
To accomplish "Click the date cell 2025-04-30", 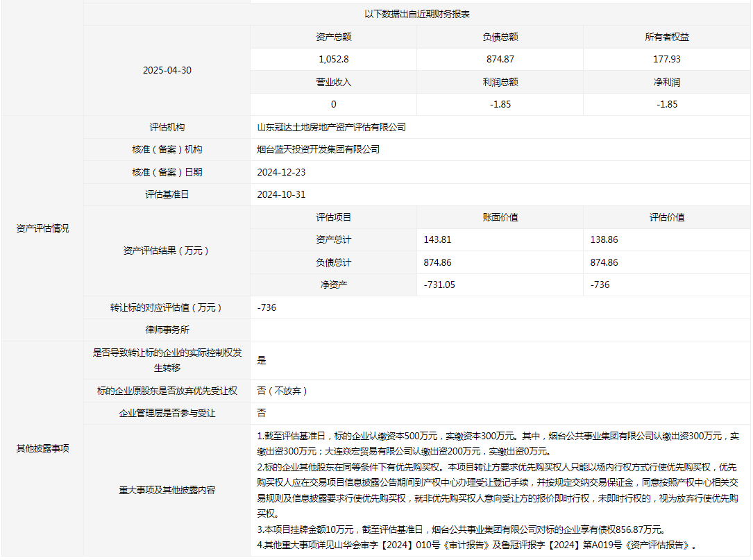I will tap(167, 71).
